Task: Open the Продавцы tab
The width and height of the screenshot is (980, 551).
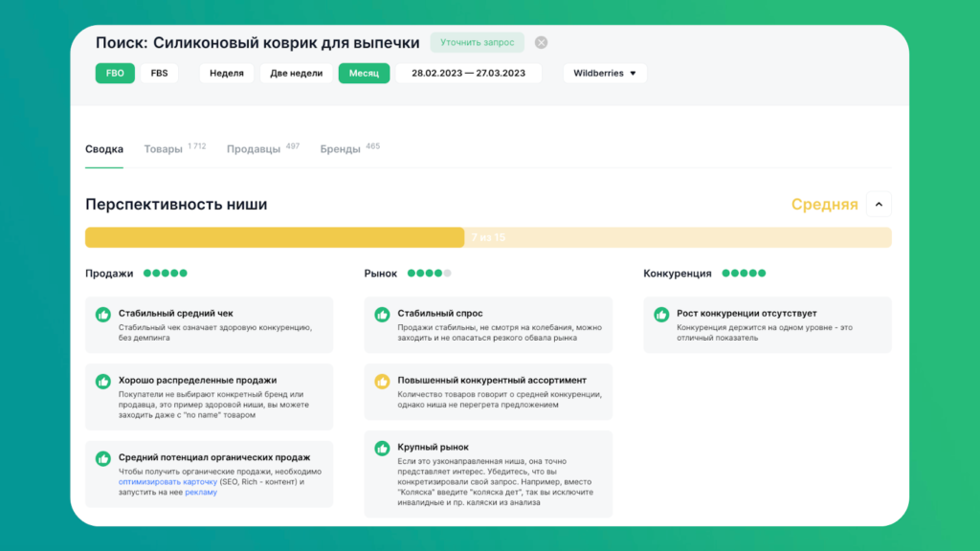Action: (x=254, y=149)
